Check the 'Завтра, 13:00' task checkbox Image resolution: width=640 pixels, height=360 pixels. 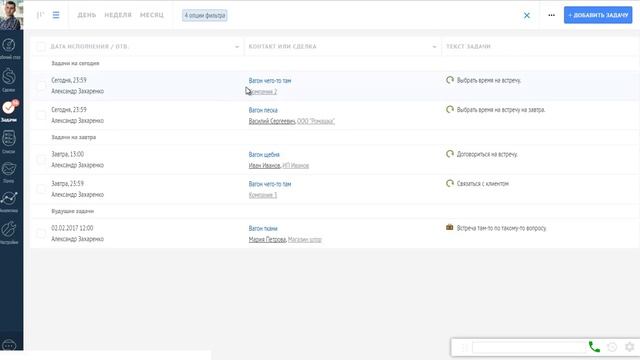(41, 160)
